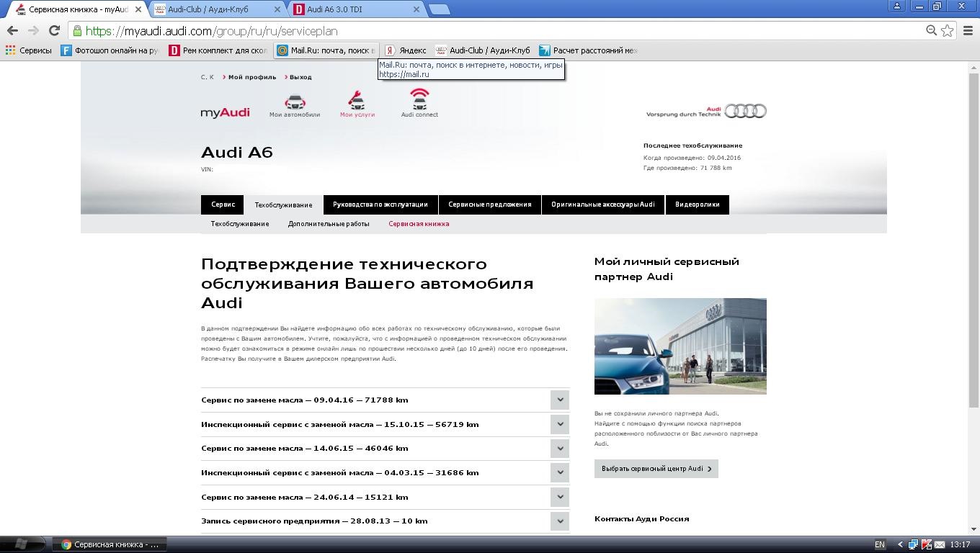The width and height of the screenshot is (980, 553).
Task: Click the taskbar clock 13:17
Action: point(960,545)
